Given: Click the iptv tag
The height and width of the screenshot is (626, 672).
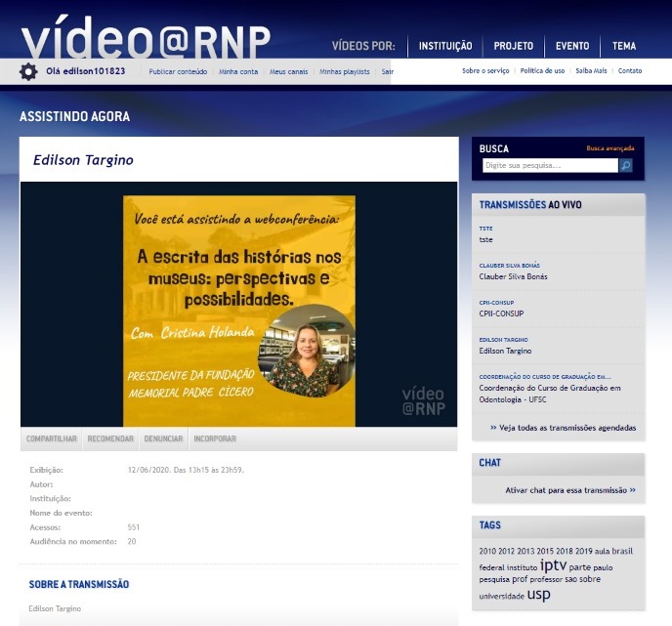Looking at the screenshot, I should [553, 565].
